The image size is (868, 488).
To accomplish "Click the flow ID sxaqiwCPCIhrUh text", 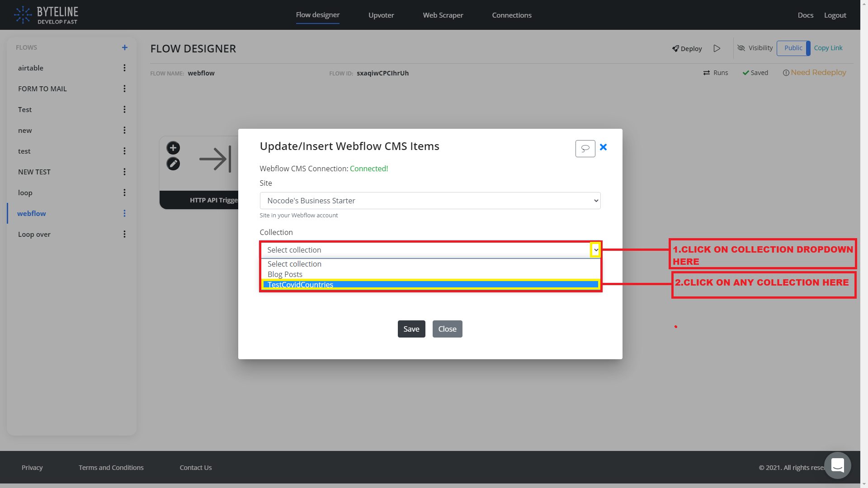I will 382,73.
